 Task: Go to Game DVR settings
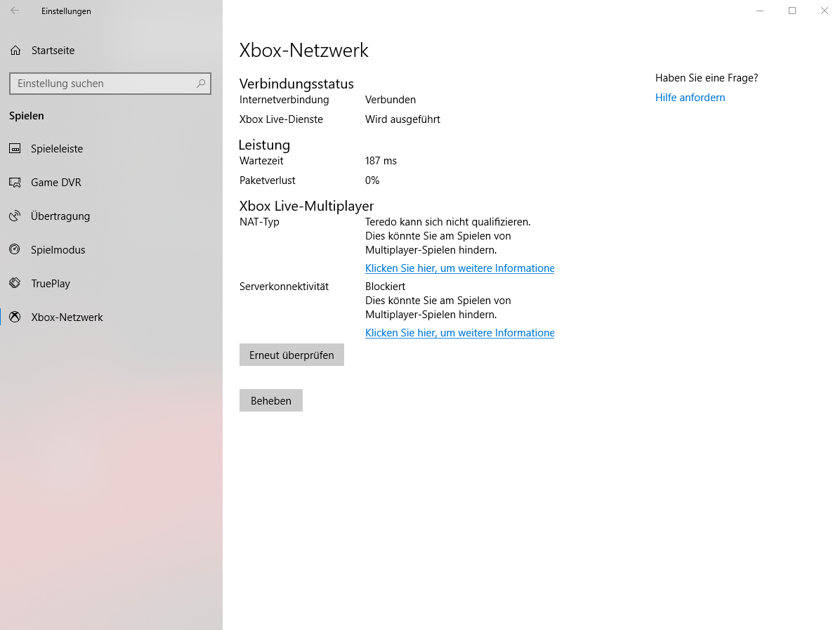[x=111, y=182]
